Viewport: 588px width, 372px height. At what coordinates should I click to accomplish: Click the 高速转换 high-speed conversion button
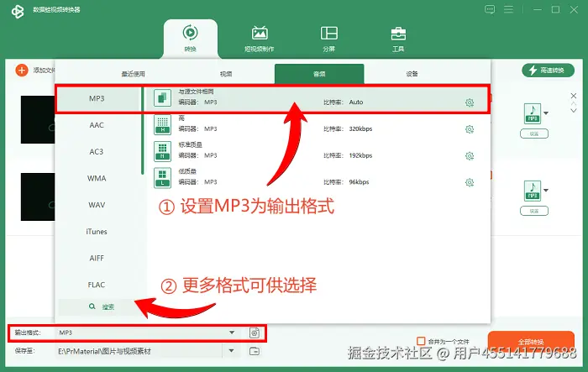point(548,71)
